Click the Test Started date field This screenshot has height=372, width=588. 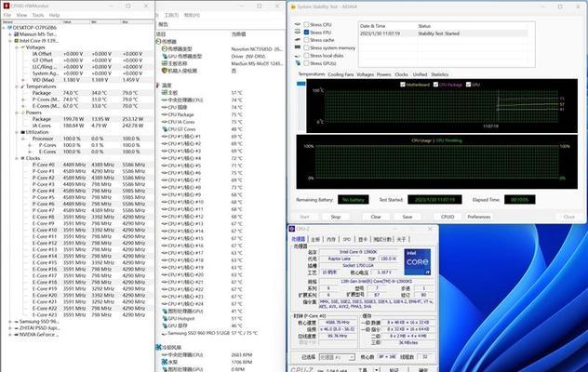[434, 200]
